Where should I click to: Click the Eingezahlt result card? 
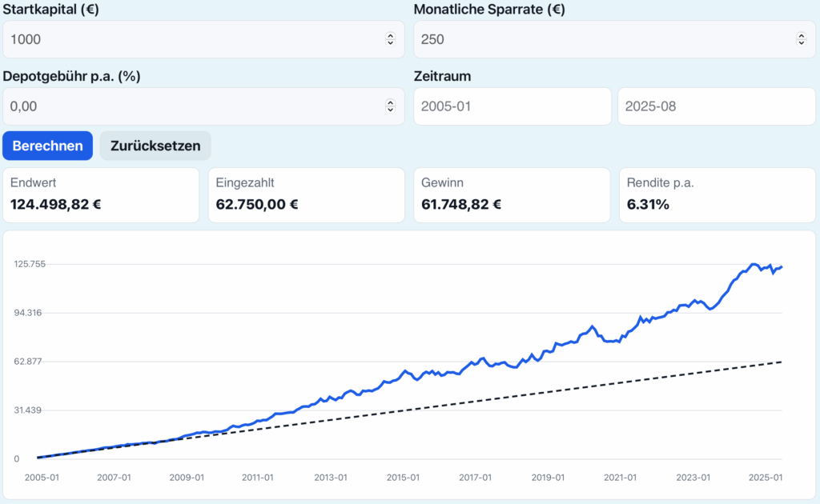(307, 195)
